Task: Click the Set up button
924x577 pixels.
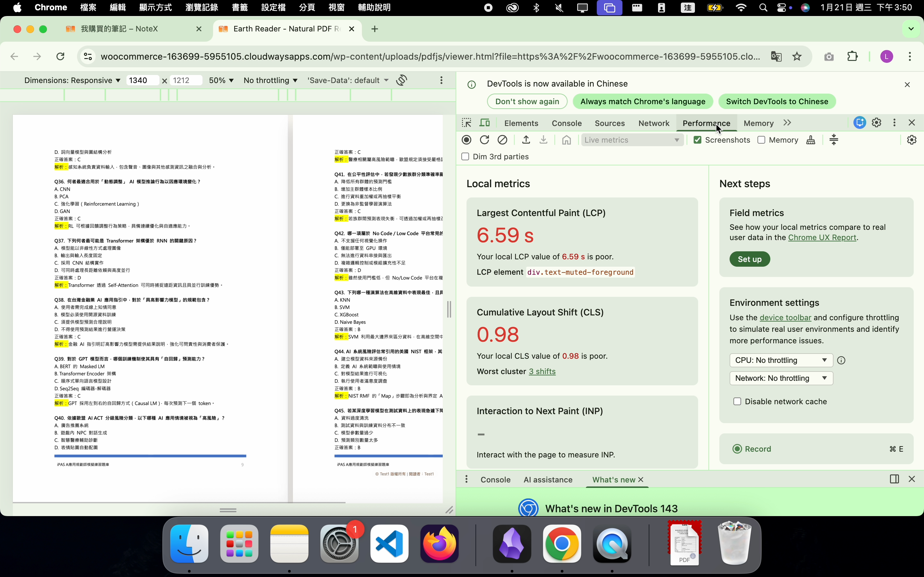Action: click(749, 259)
